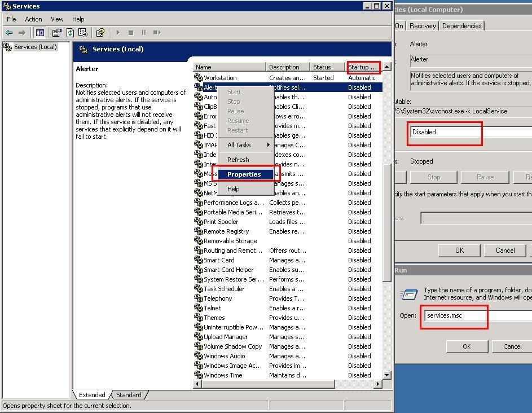Open the Startup type Disabled dropdown
This screenshot has height=413, width=532.
click(471, 131)
